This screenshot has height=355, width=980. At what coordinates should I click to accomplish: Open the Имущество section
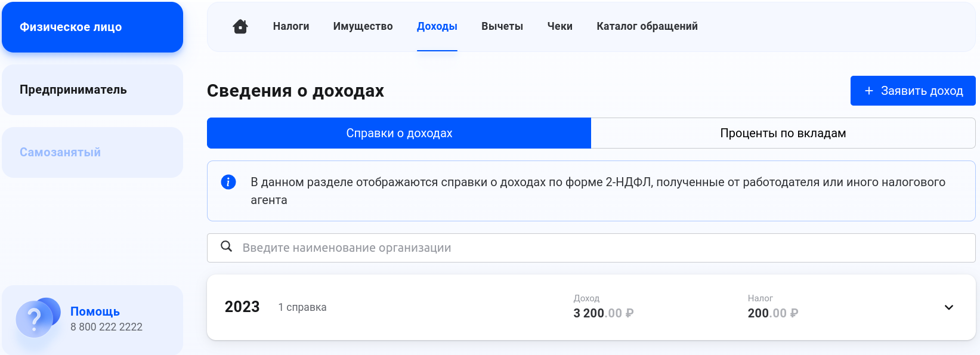point(363,26)
